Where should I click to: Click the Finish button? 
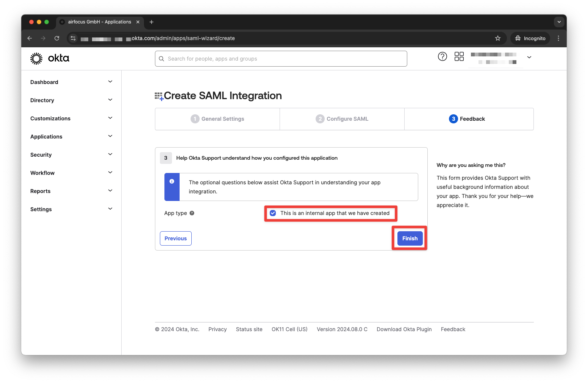pyautogui.click(x=410, y=238)
